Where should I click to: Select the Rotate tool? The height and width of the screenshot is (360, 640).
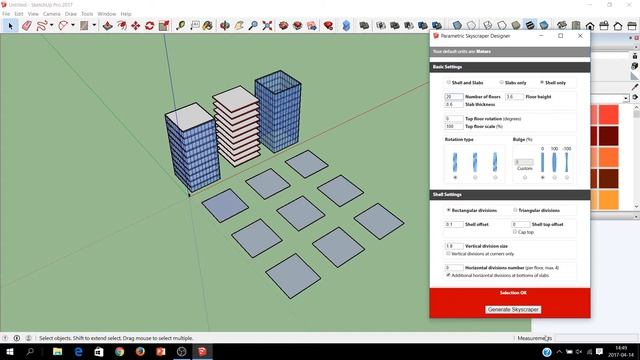(x=149, y=26)
